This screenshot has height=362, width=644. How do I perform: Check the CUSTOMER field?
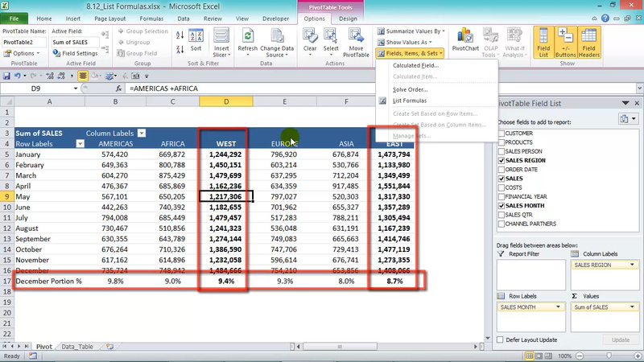[502, 134]
